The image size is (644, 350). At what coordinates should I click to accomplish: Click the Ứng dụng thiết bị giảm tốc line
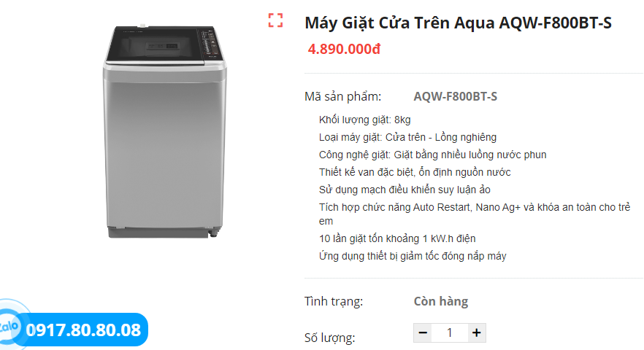tap(412, 256)
